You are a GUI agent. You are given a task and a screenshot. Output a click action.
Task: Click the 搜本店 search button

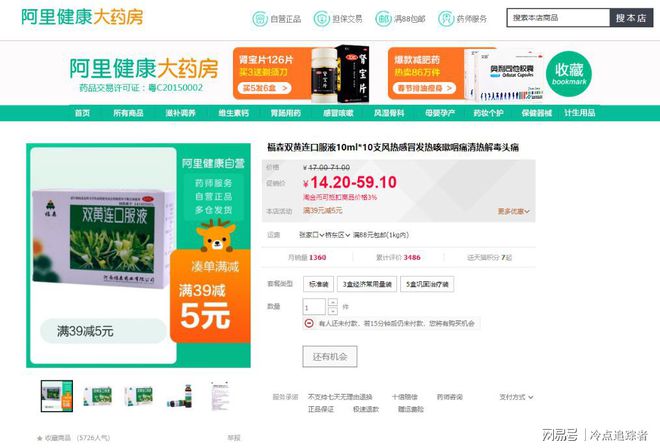click(631, 18)
